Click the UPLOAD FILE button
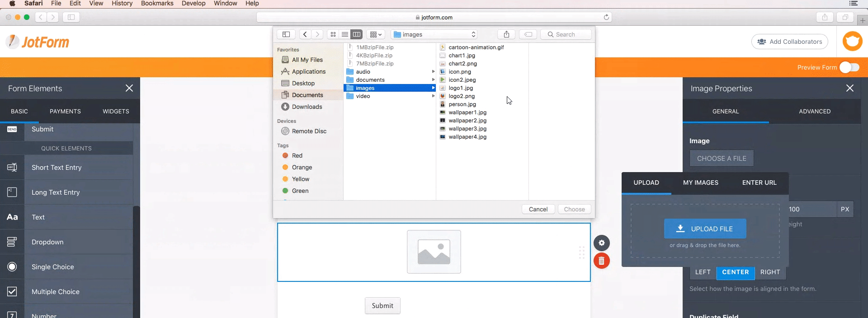Image resolution: width=868 pixels, height=318 pixels. tap(705, 229)
